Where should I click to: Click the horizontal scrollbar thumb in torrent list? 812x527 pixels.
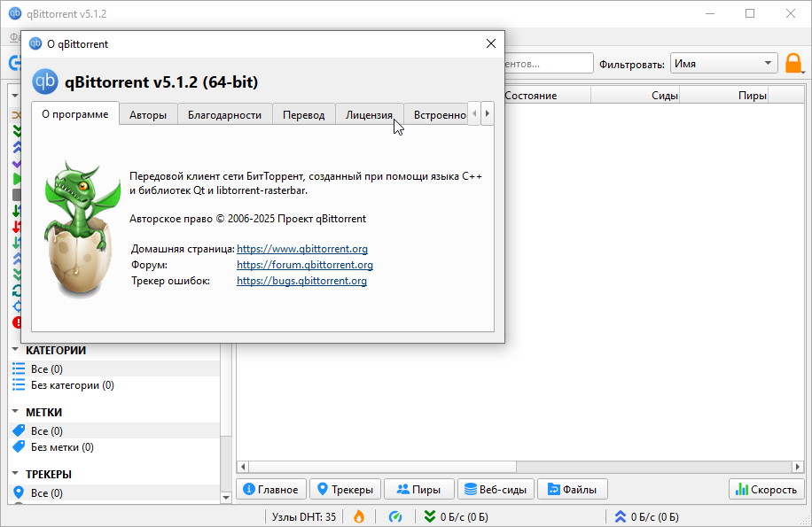click(382, 467)
